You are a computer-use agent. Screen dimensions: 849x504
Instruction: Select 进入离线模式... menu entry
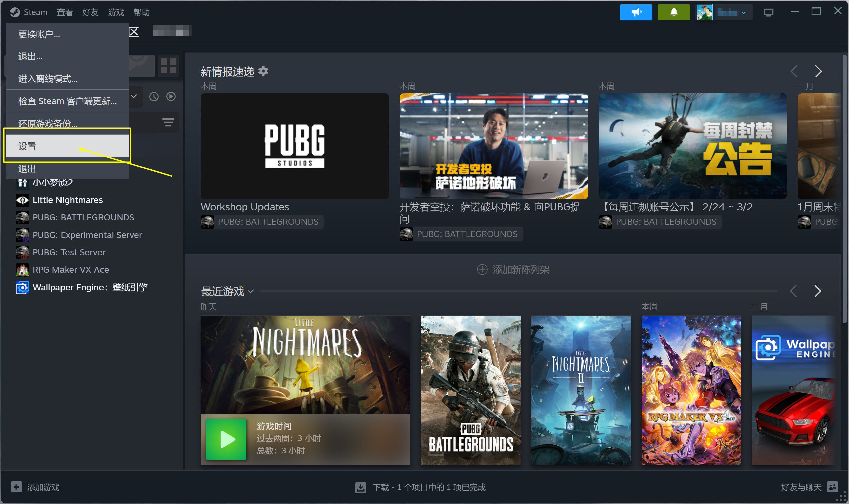tap(68, 79)
